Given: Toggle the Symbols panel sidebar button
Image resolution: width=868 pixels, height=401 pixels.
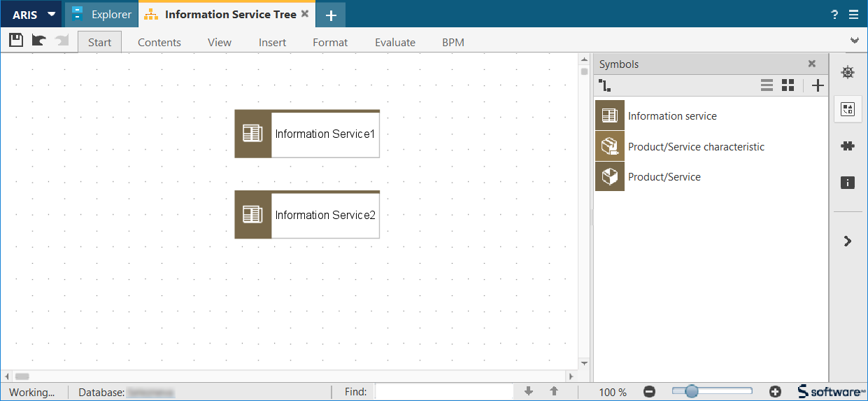Looking at the screenshot, I should tap(848, 109).
